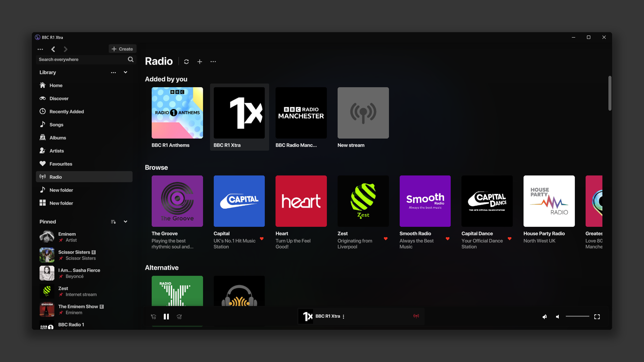
Task: Pause the BBC R1 Xtra stream
Action: [166, 317]
